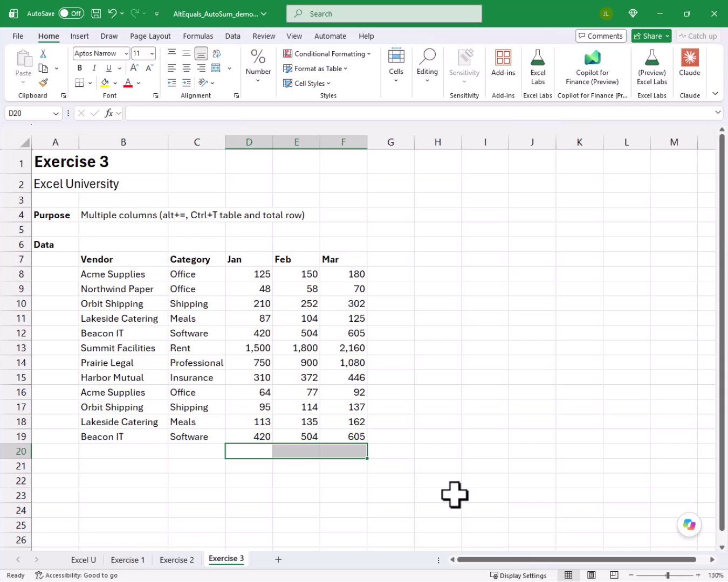
Task: Click Decrease Font Size icon
Action: coord(149,68)
